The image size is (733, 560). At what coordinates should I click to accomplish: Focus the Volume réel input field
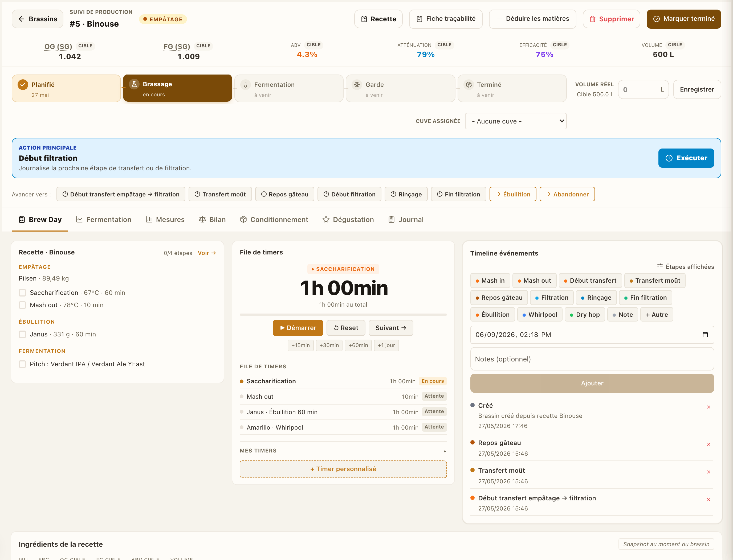click(643, 89)
